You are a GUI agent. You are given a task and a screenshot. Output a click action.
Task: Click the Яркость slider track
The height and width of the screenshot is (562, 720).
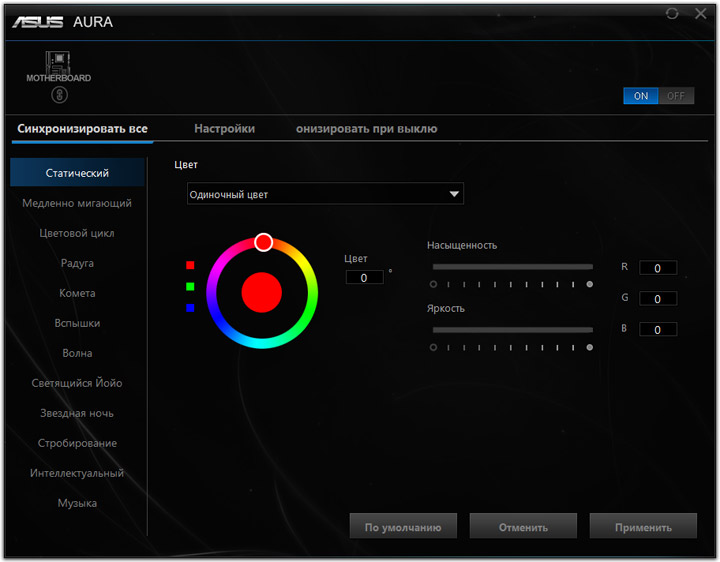tap(512, 330)
